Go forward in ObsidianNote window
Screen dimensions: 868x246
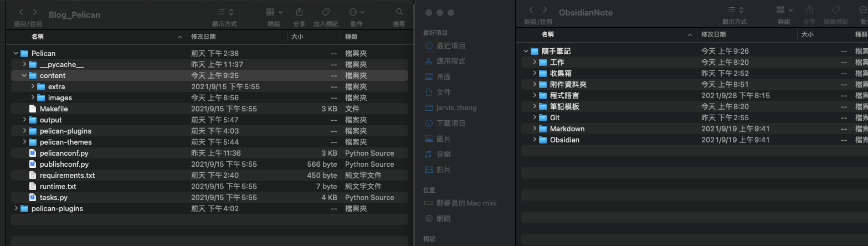(546, 10)
